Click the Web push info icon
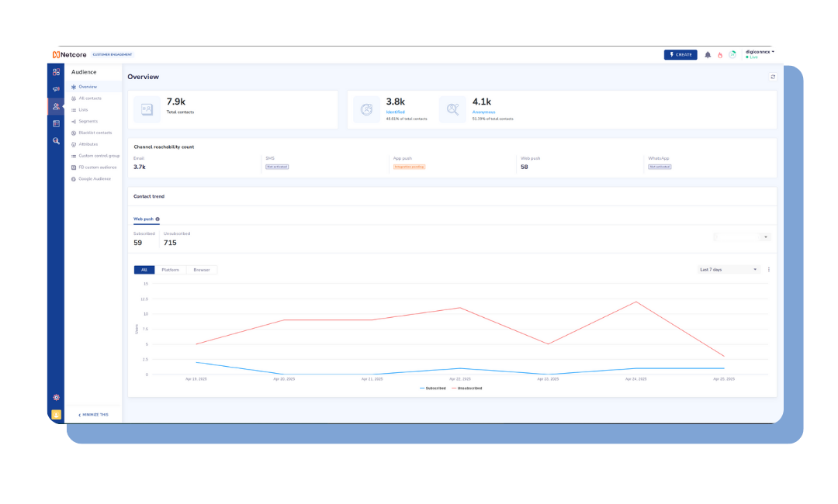The width and height of the screenshot is (838, 504). coord(158,219)
